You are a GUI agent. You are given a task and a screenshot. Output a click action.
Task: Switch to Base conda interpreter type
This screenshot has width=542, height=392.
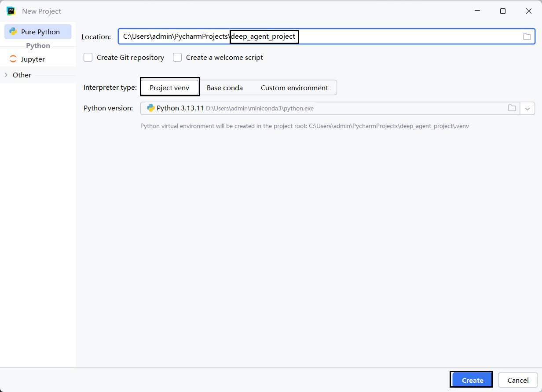click(x=225, y=88)
